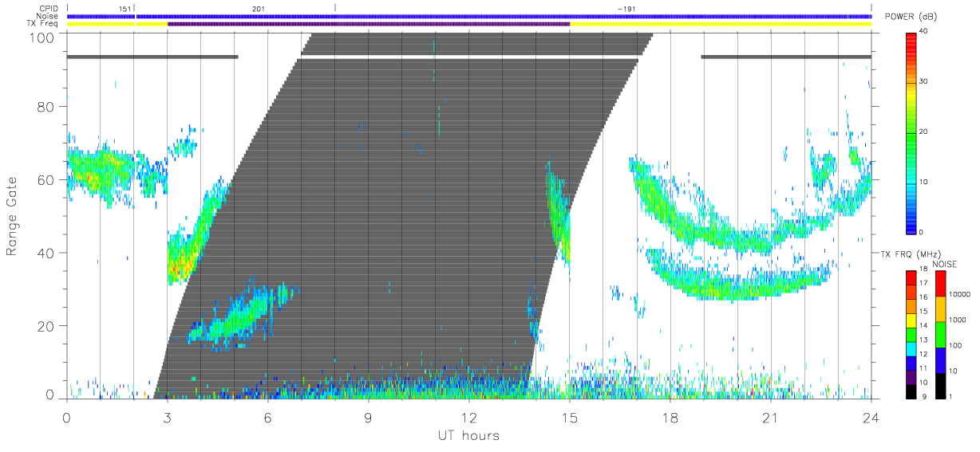Pick the red swatch in NOISE legend

coord(941,284)
